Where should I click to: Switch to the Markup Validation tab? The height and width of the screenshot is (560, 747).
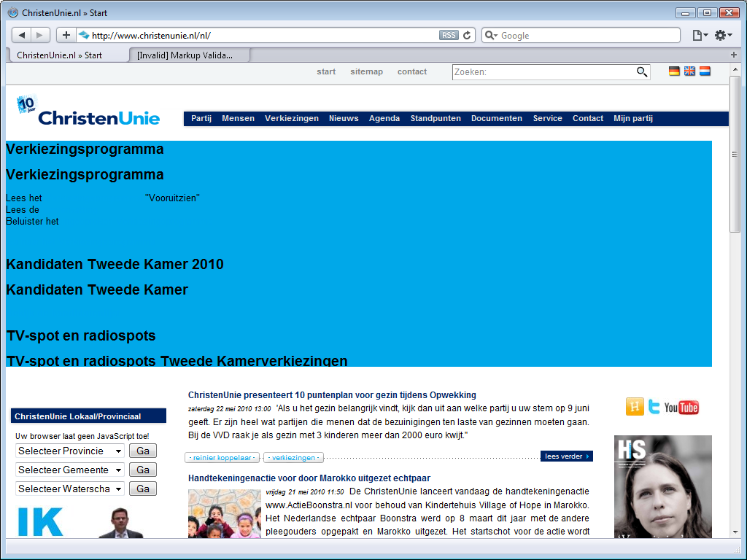189,55
